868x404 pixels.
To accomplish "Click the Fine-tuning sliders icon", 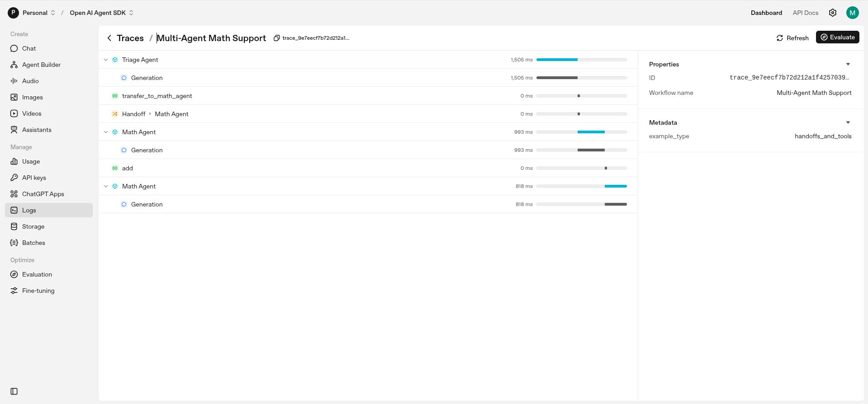I will pos(14,291).
